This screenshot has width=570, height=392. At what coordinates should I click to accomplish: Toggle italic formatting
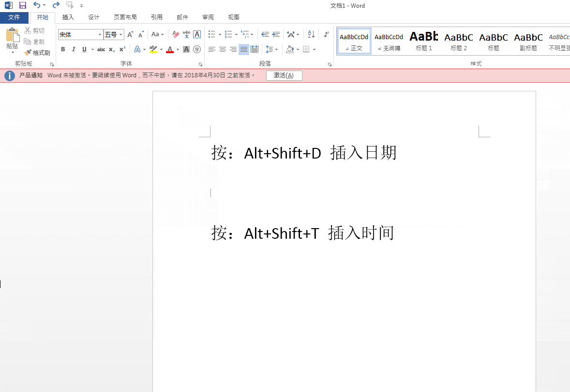tap(74, 49)
